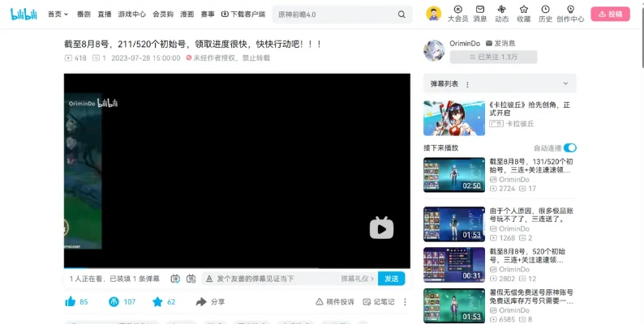Click the share arrow icon
This screenshot has width=644, height=324.
[201, 302]
